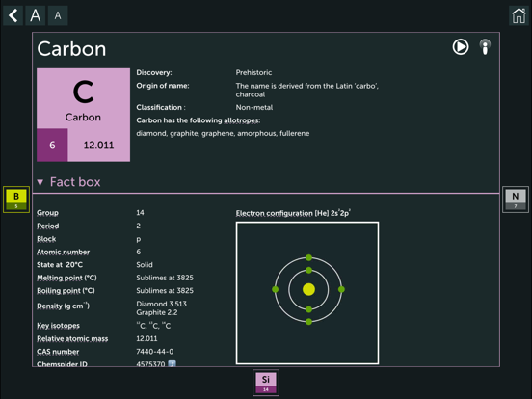Open the home screen icon

[x=519, y=15]
